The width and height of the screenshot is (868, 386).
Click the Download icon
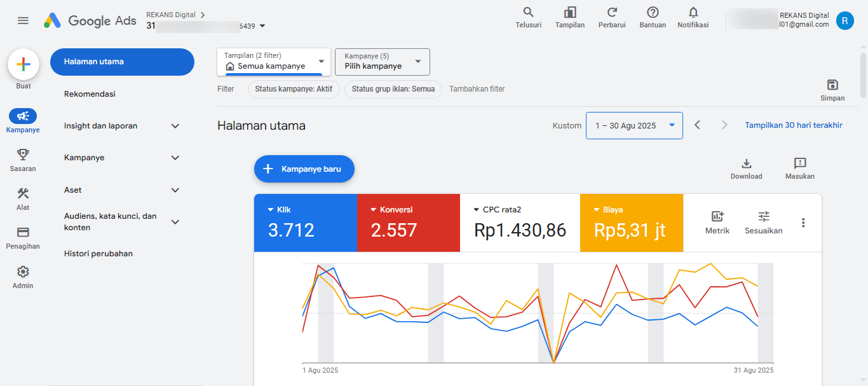click(x=746, y=164)
